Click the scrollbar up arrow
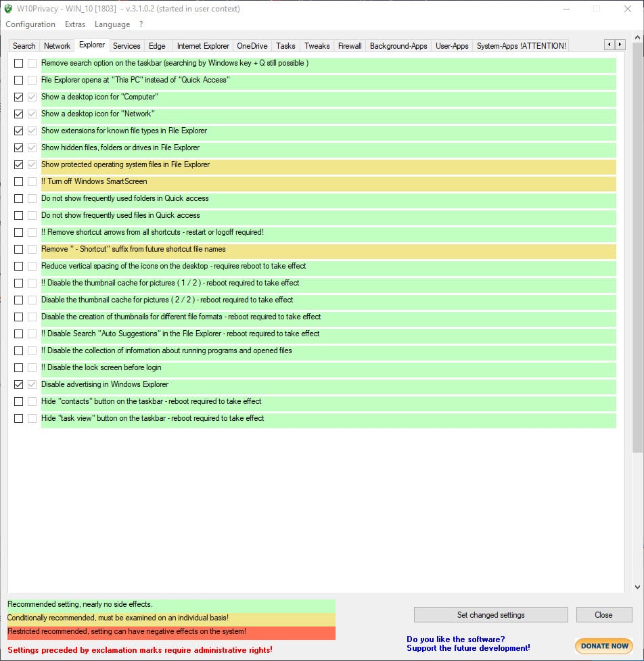Screen dimensions: 644x661 click(637, 37)
